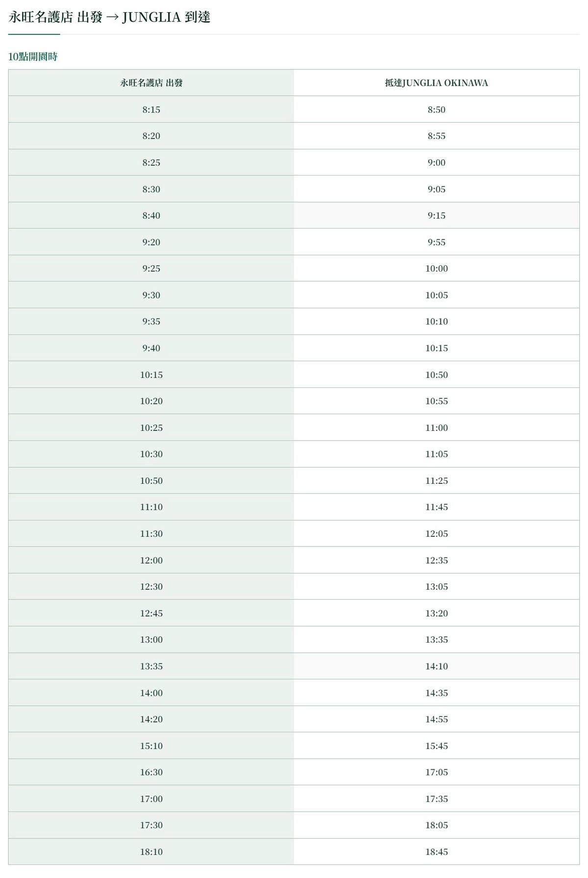The image size is (588, 878).
Task: Select the 8:15 departure time cell
Action: [151, 109]
